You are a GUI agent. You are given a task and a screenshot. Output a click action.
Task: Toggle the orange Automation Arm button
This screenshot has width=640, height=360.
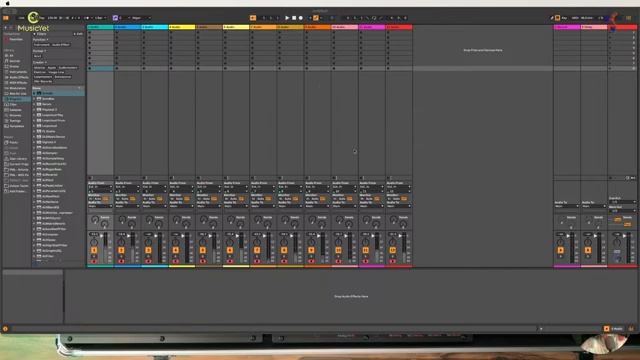point(316,18)
